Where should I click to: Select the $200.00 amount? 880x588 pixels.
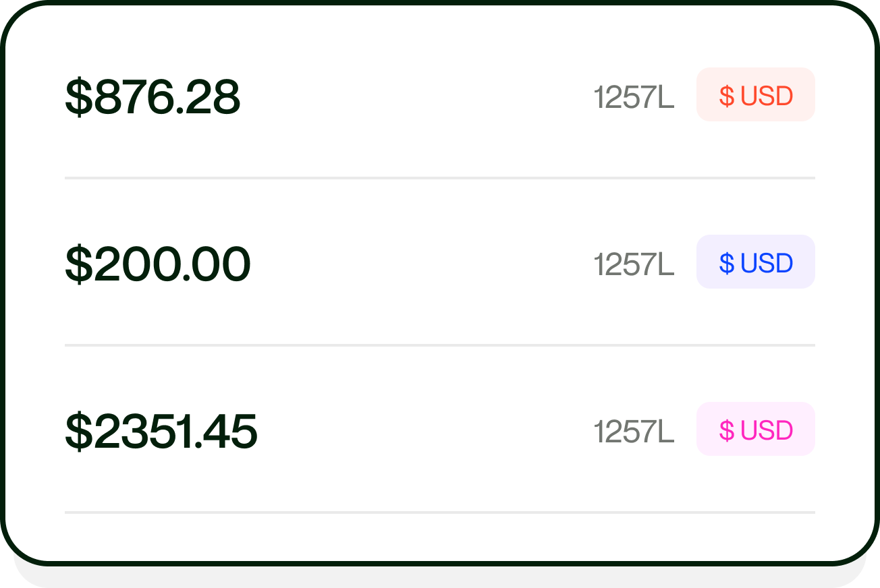click(x=158, y=264)
